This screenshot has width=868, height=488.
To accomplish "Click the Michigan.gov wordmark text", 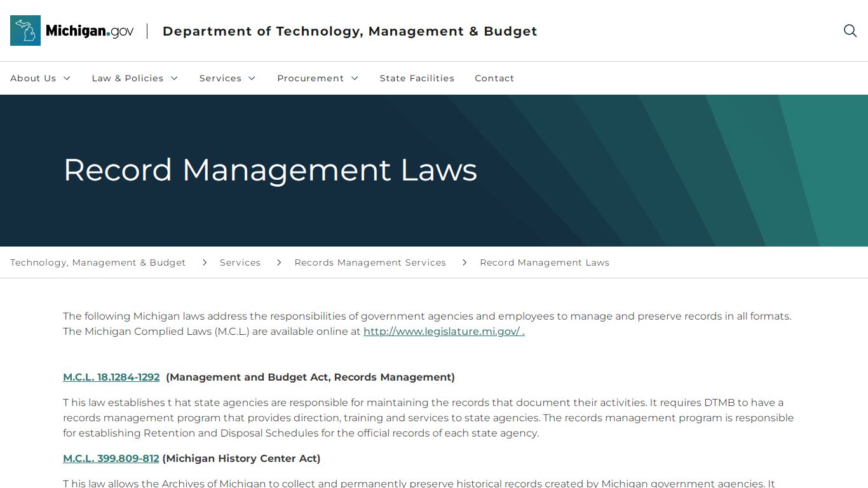I will pyautogui.click(x=90, y=31).
